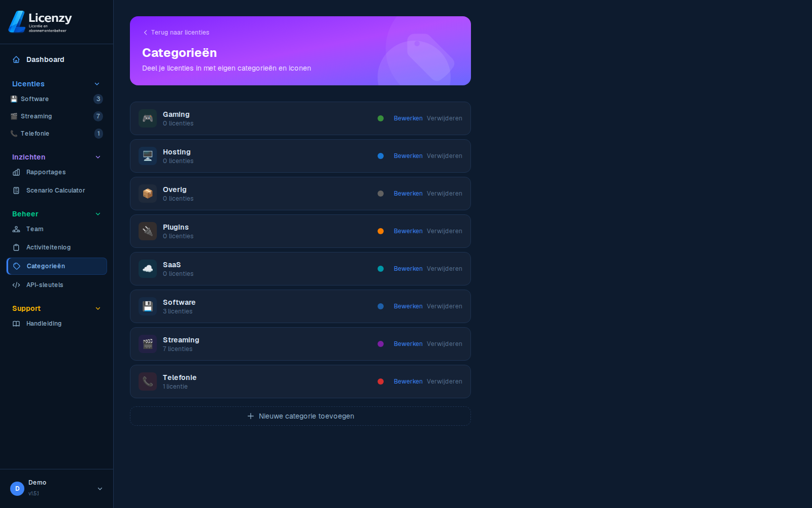Click Bewerken for Plugins
The image size is (812, 508).
click(x=408, y=231)
